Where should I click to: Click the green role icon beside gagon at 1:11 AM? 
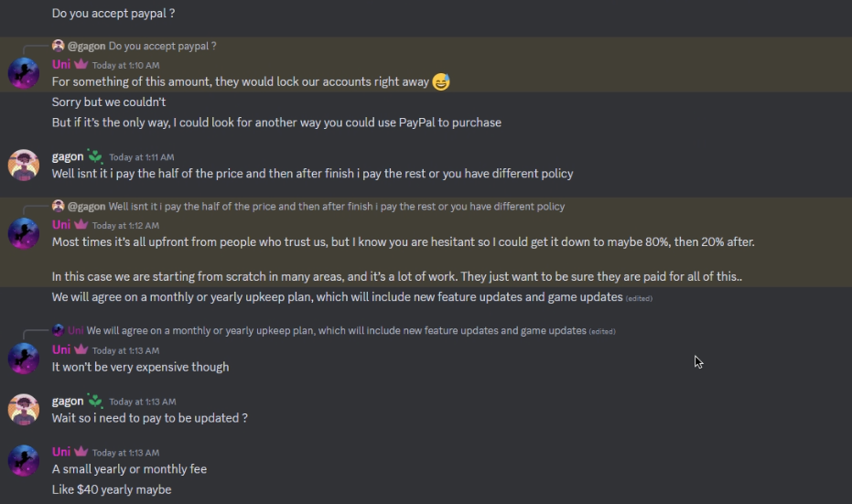coord(95,156)
